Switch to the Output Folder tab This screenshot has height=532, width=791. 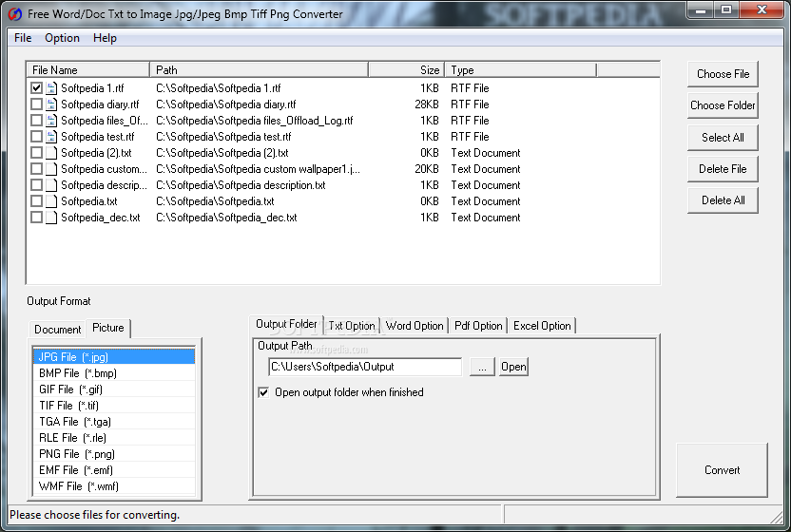286,324
